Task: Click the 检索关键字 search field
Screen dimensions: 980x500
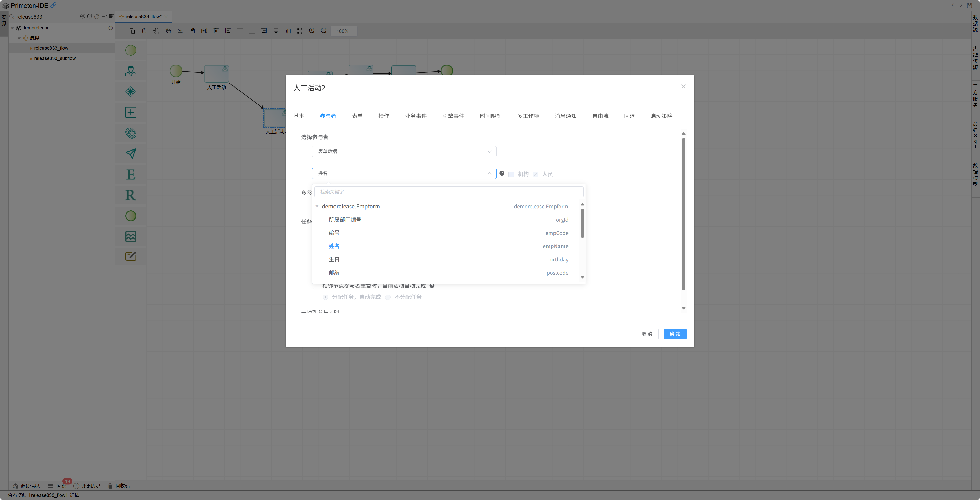Action: point(449,192)
